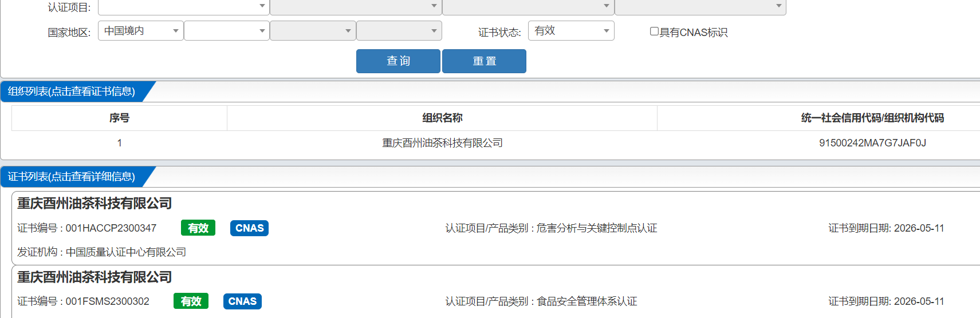980x318 pixels.
Task: Click the CNAS badge on the HACCP certificate
Action: coord(249,228)
